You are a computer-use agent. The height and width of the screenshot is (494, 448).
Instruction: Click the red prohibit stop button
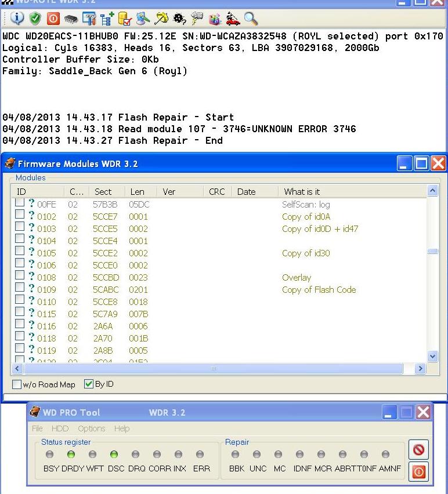point(418,449)
